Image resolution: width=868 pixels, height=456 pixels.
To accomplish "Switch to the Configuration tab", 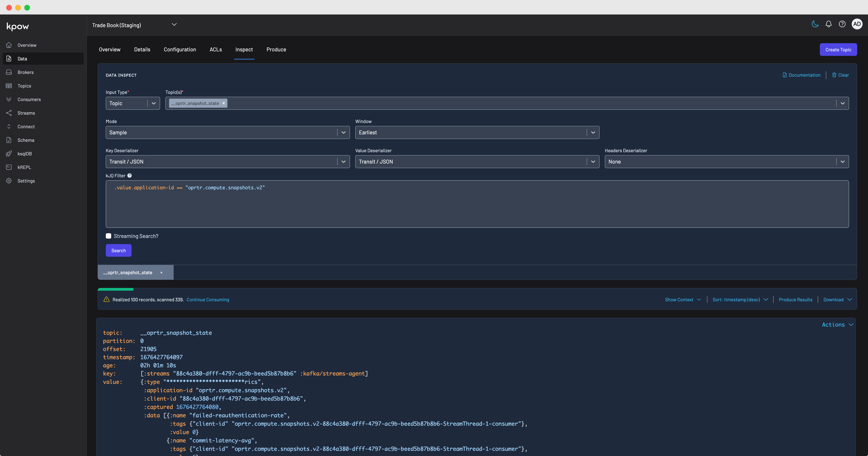I will tap(180, 50).
